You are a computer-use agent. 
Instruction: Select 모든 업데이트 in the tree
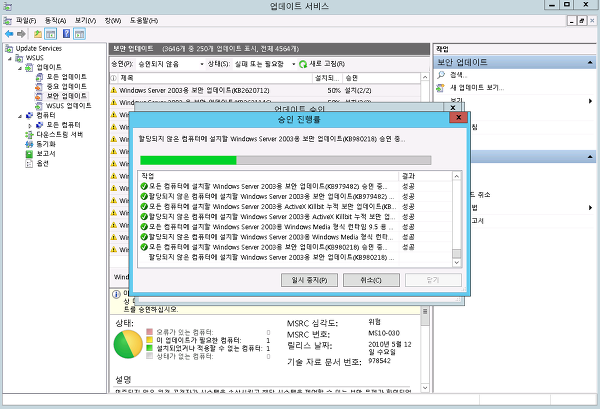point(66,77)
